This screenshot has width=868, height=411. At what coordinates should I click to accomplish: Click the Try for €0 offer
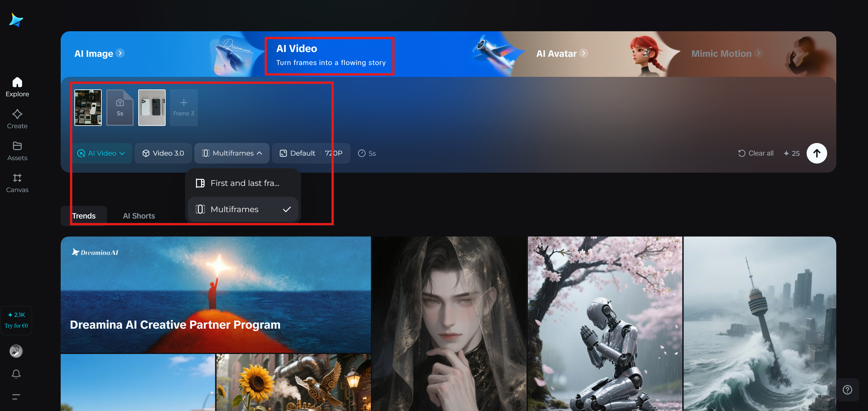(x=16, y=320)
